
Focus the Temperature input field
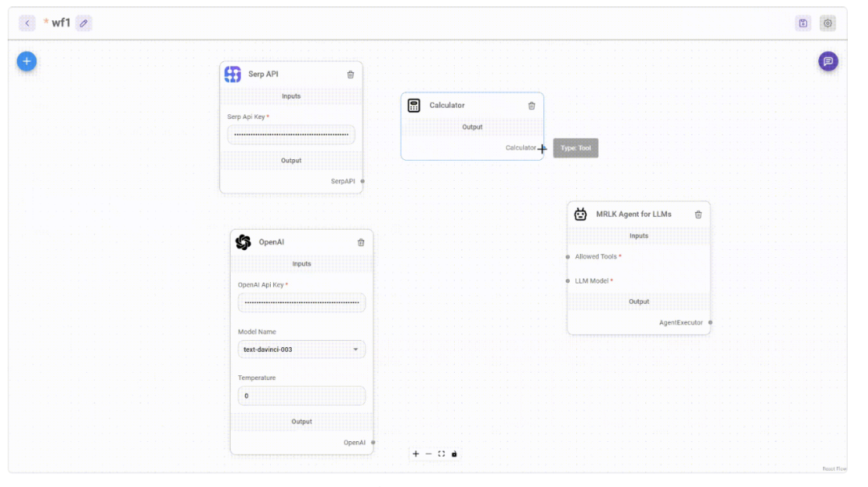(x=301, y=395)
